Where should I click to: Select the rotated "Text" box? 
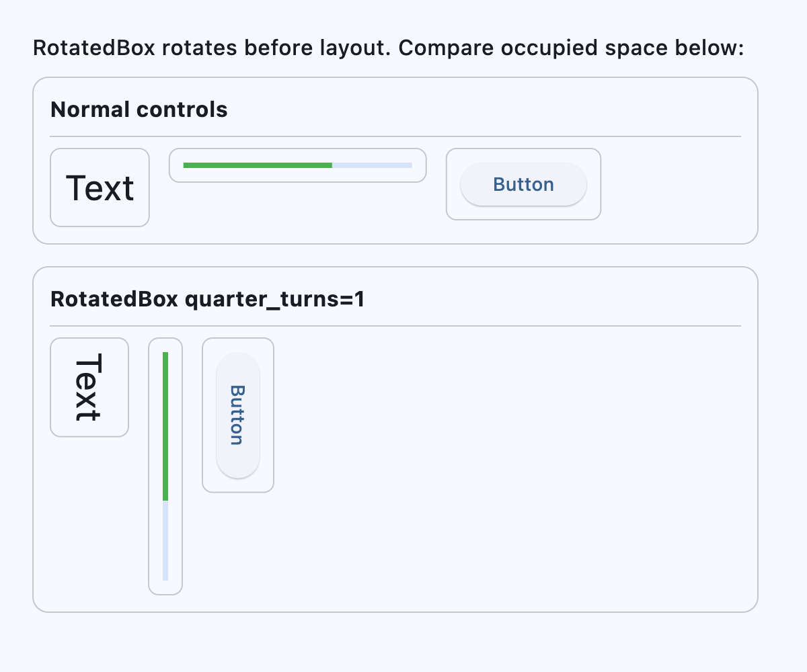(89, 386)
